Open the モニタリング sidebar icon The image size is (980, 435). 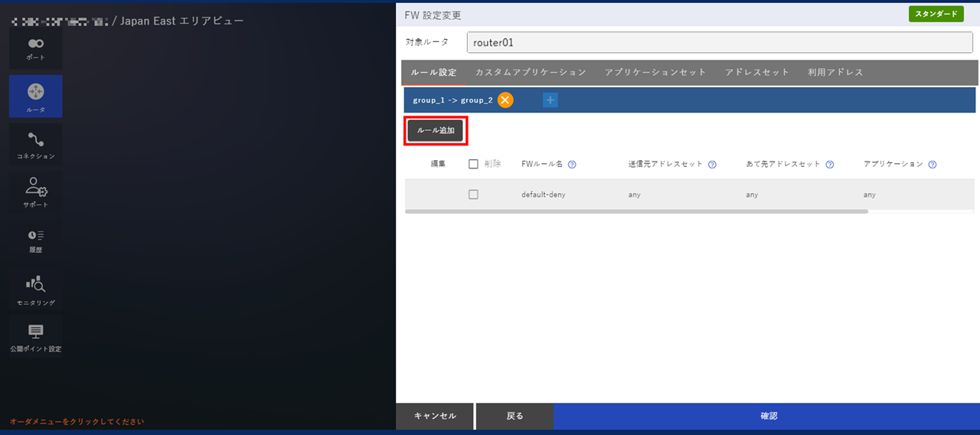tap(36, 291)
